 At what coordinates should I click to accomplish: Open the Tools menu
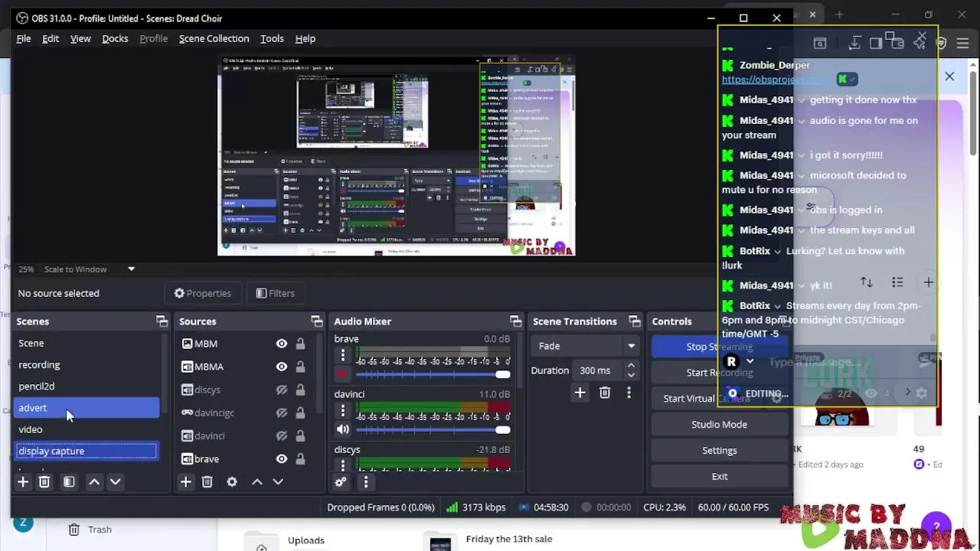pos(272,38)
